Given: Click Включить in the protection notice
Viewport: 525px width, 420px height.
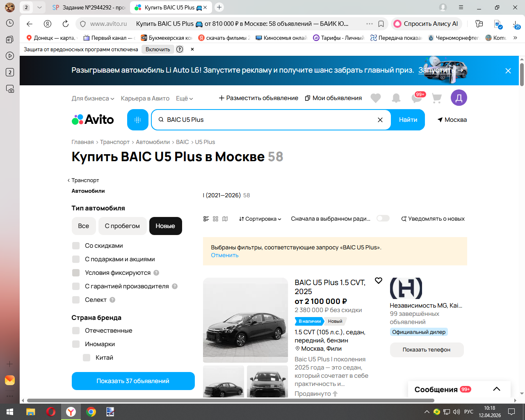Looking at the screenshot, I should [x=158, y=49].
